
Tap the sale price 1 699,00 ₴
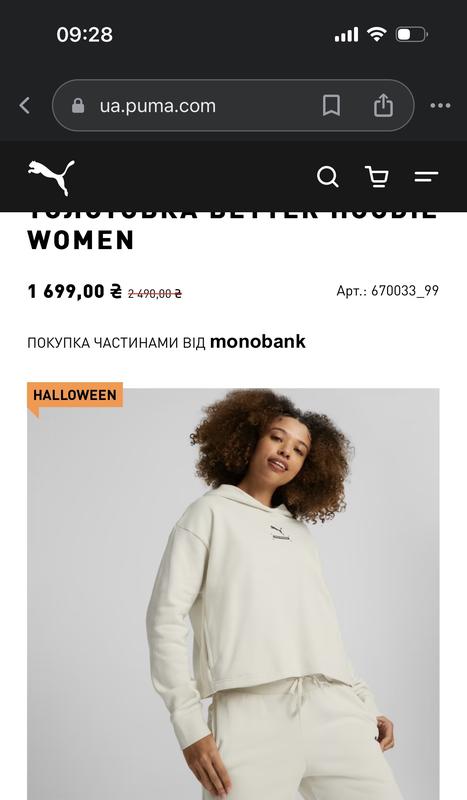coord(75,291)
